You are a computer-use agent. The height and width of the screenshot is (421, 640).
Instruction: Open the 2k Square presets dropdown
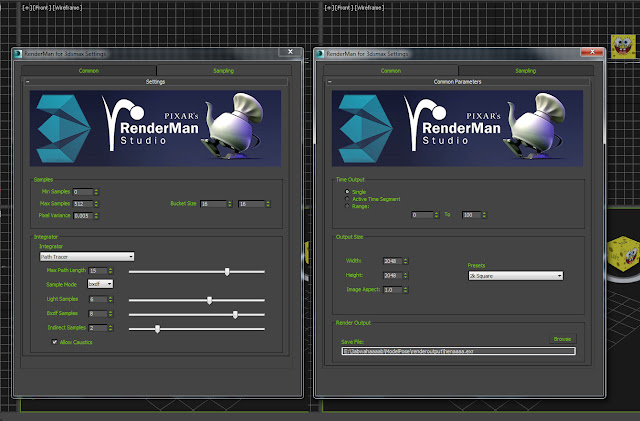[x=516, y=276]
